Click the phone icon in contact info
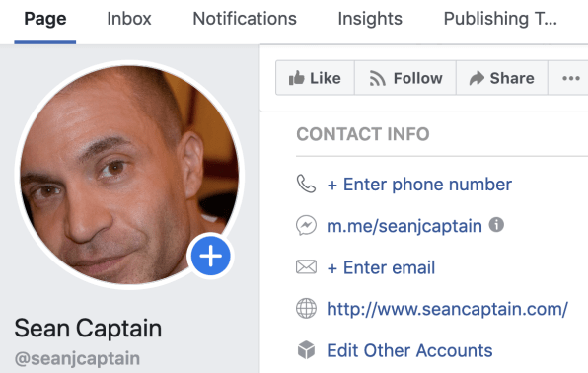The height and width of the screenshot is (373, 588). coord(306,184)
